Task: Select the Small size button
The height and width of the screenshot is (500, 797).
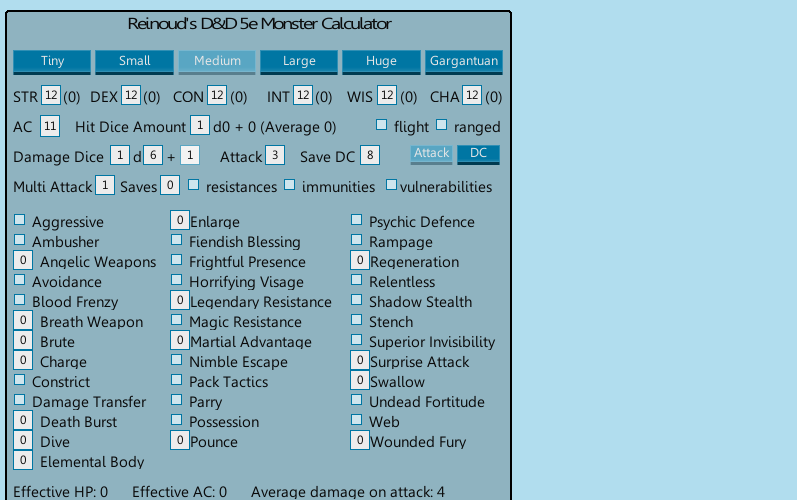Action: tap(134, 62)
